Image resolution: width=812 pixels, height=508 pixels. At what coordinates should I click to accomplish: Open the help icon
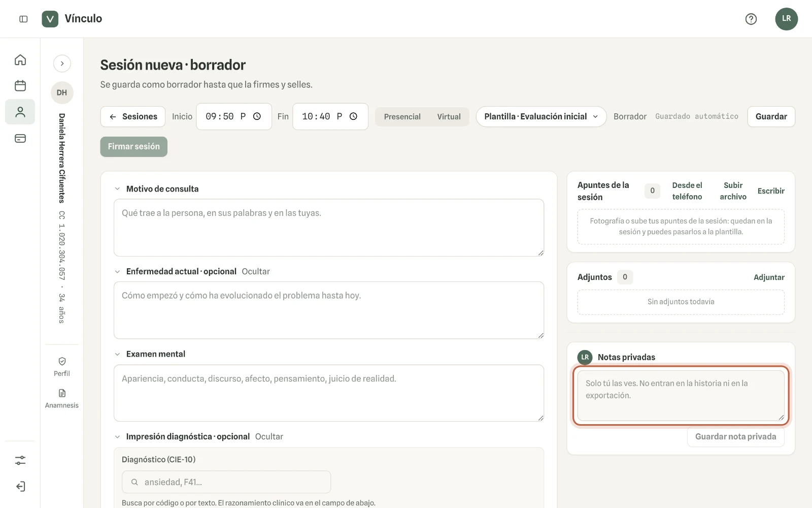[751, 19]
